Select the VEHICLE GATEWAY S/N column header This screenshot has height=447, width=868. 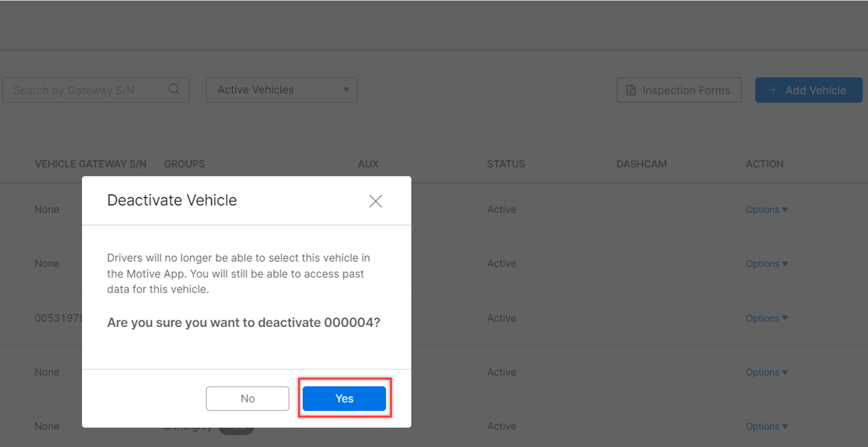91,164
